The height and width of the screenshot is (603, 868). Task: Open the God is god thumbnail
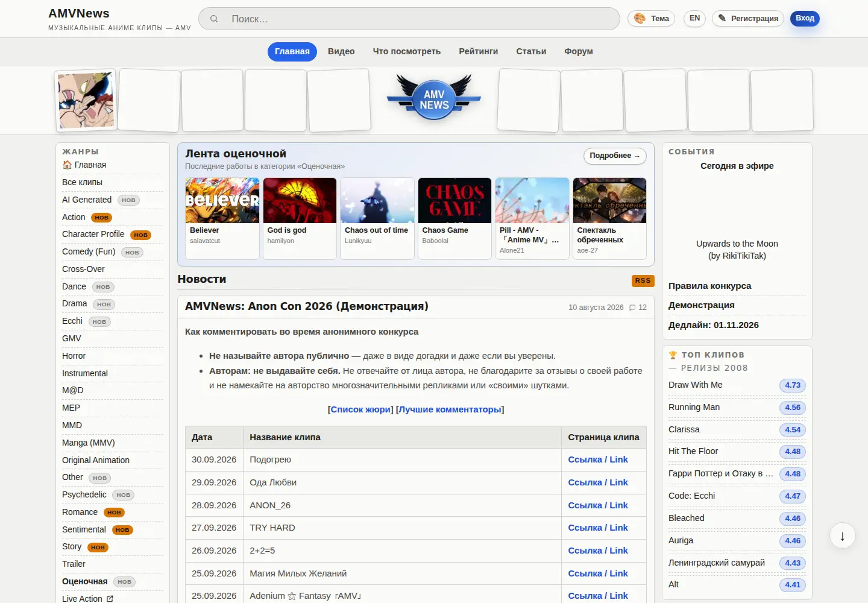click(300, 200)
